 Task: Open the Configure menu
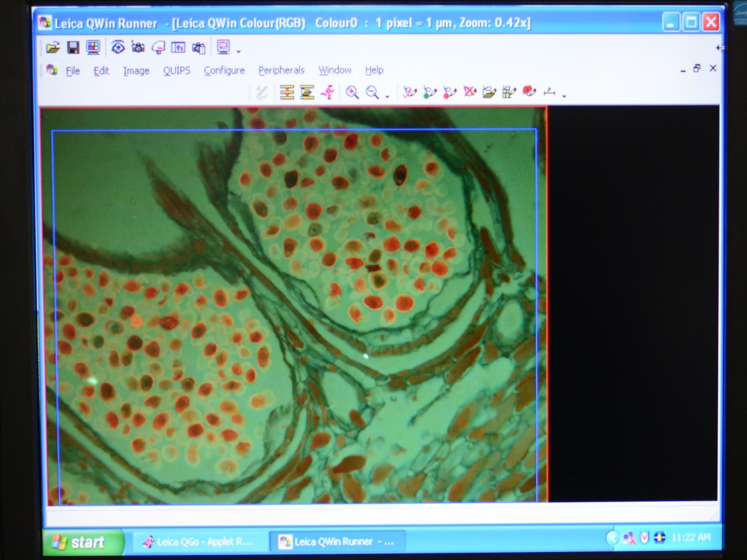tap(224, 70)
